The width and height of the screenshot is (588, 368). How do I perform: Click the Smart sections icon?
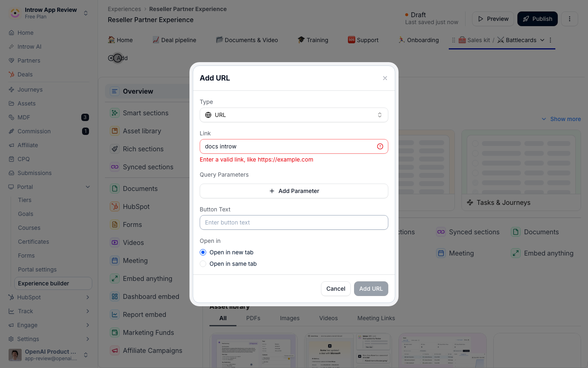pos(115,113)
